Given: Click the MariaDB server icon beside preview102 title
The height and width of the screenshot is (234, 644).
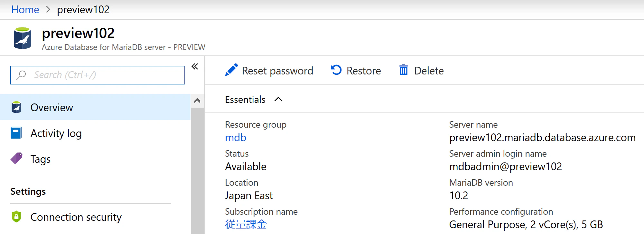Looking at the screenshot, I should click(x=22, y=38).
